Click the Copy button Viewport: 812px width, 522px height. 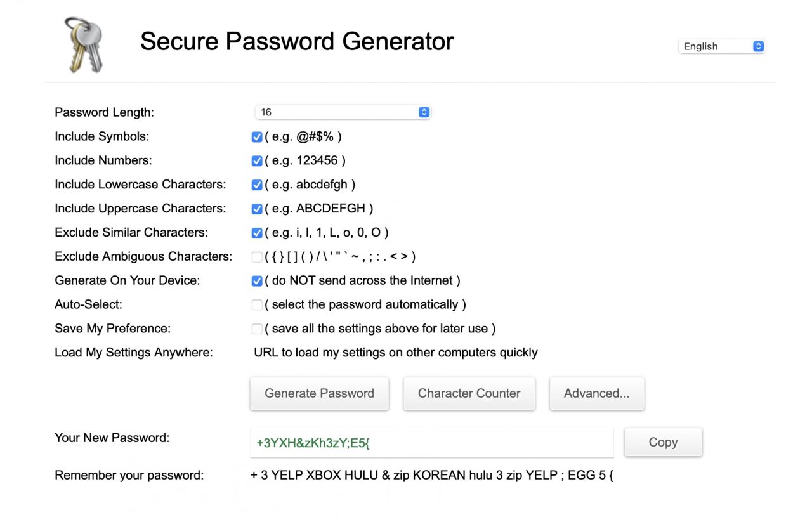(663, 442)
